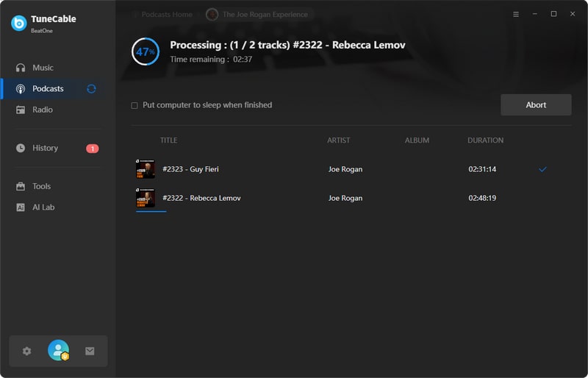Click Joe Rogan artist for Guy Fieri row
This screenshot has height=378, width=588.
pos(345,169)
